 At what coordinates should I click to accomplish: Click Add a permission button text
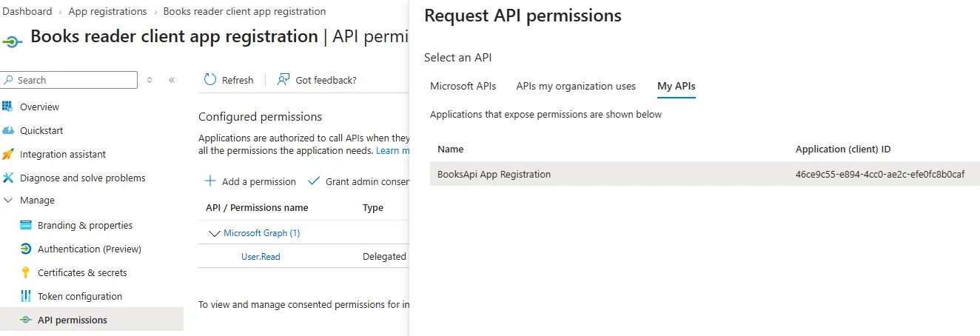[259, 181]
